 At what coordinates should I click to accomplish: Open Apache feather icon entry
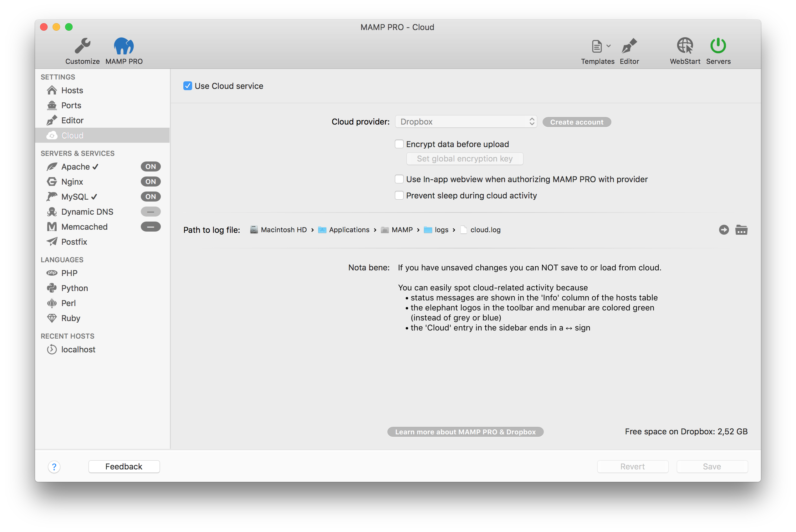[x=52, y=166]
